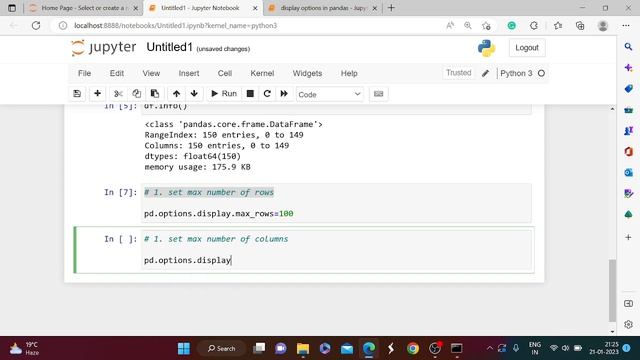Insert cell below with plus icon

[97, 93]
